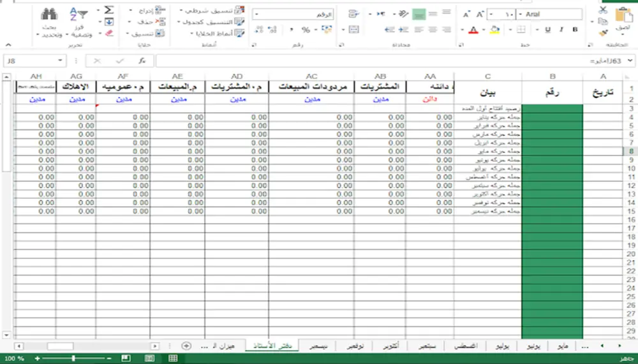
Task: Open the font size dropdown
Action: pos(491,14)
